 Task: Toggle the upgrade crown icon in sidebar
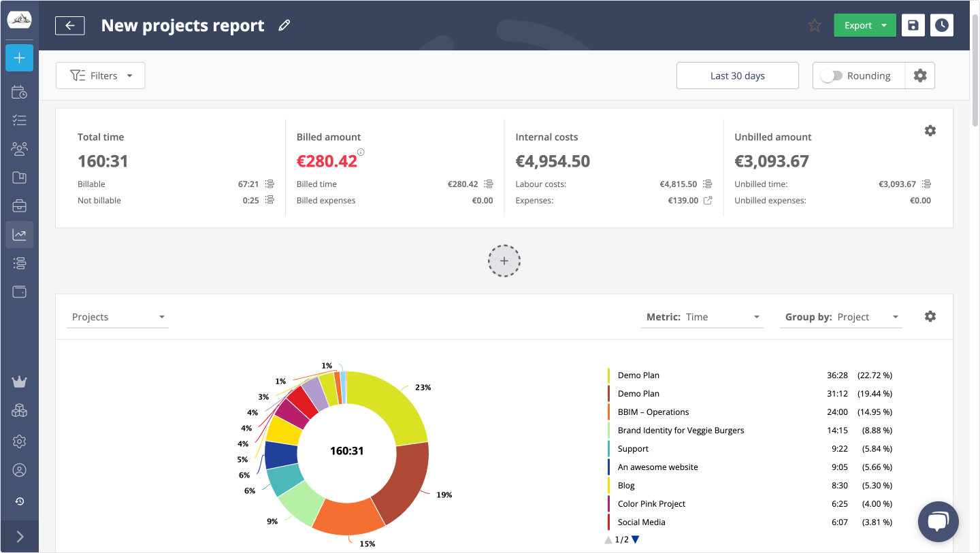[19, 382]
